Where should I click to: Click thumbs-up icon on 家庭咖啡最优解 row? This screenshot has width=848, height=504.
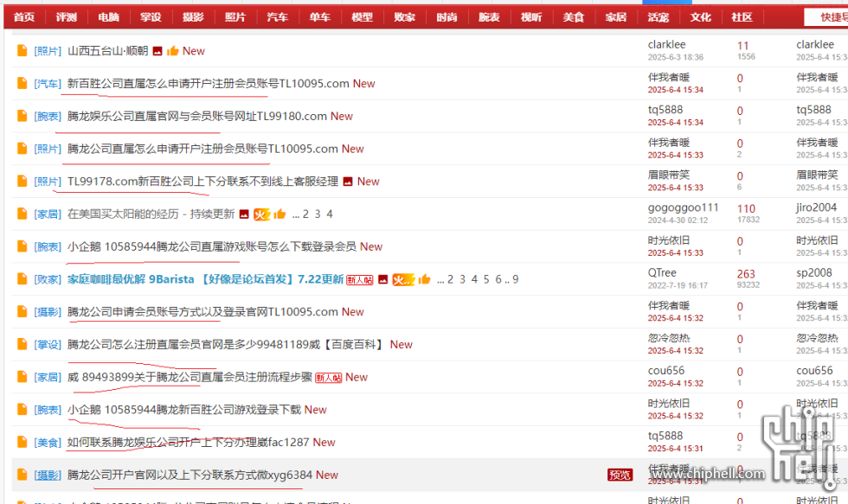tap(424, 279)
